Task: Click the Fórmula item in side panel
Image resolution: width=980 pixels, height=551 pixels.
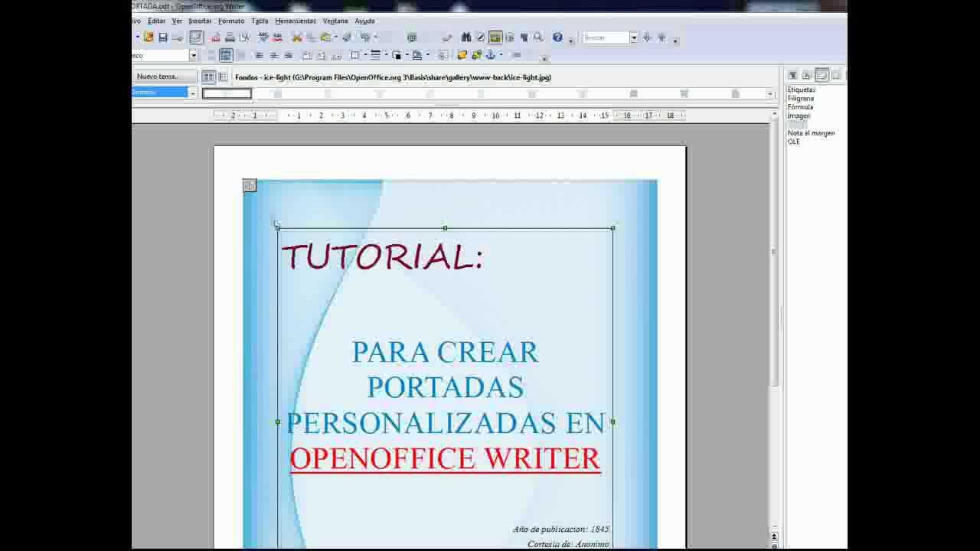Action: click(800, 107)
